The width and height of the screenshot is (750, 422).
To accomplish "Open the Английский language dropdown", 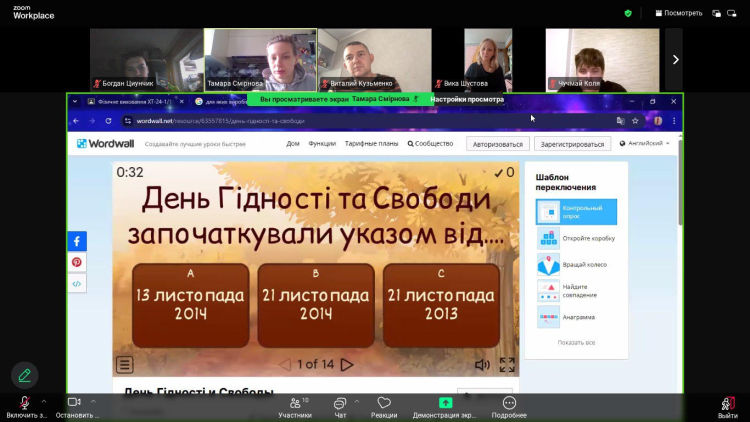I will click(x=646, y=143).
